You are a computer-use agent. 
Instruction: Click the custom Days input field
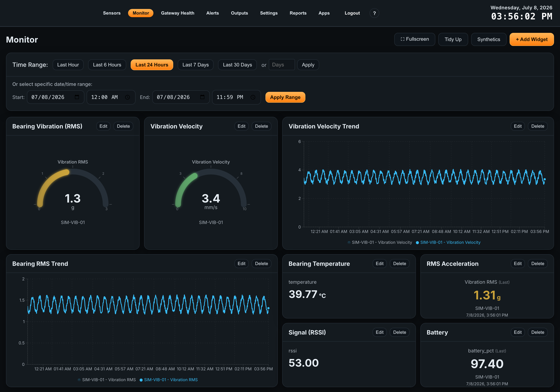281,65
